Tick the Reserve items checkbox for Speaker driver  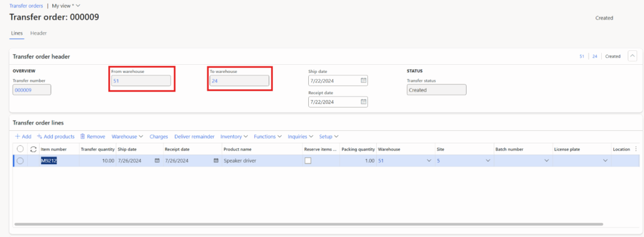(x=308, y=160)
